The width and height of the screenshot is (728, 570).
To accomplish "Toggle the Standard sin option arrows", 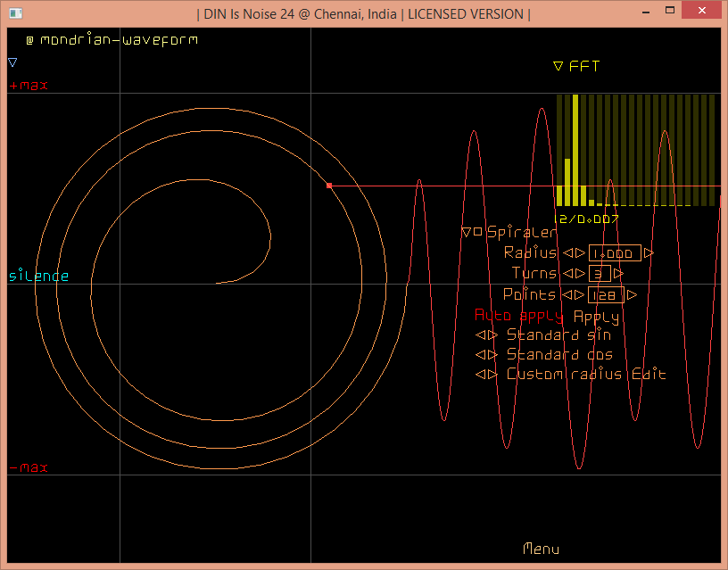I will tap(487, 335).
